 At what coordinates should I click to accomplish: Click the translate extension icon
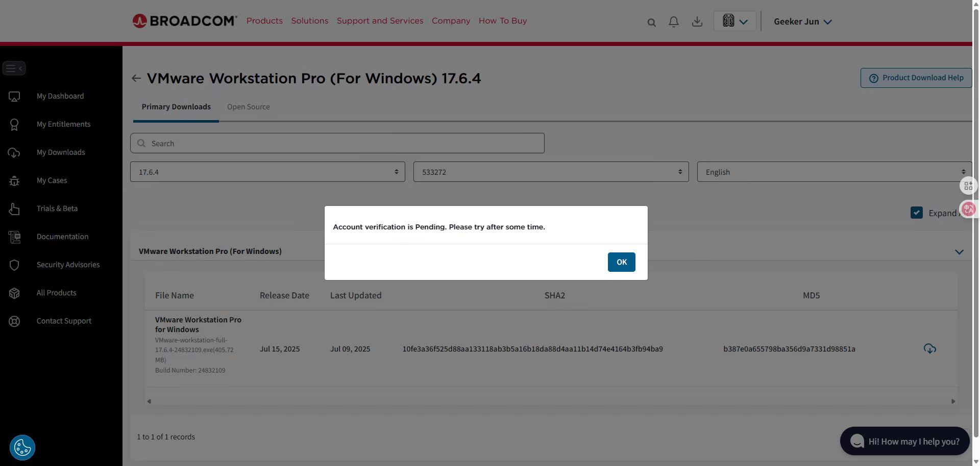[x=968, y=209]
